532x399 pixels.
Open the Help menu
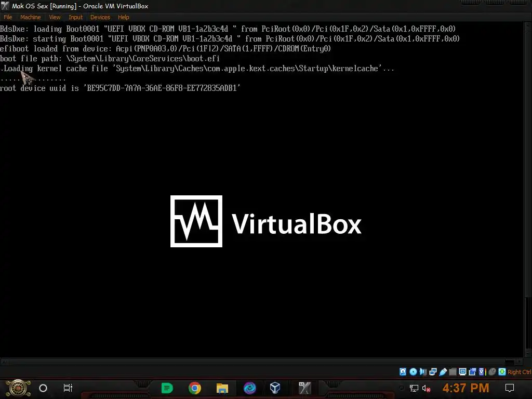point(124,17)
